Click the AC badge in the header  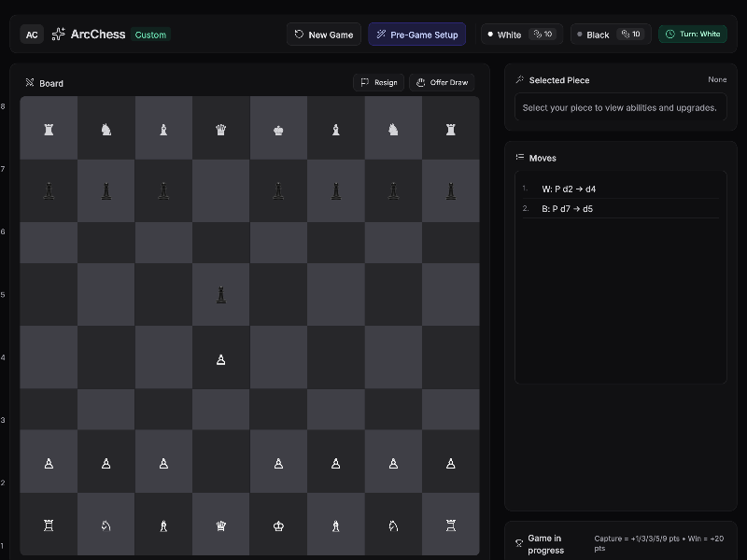click(32, 35)
